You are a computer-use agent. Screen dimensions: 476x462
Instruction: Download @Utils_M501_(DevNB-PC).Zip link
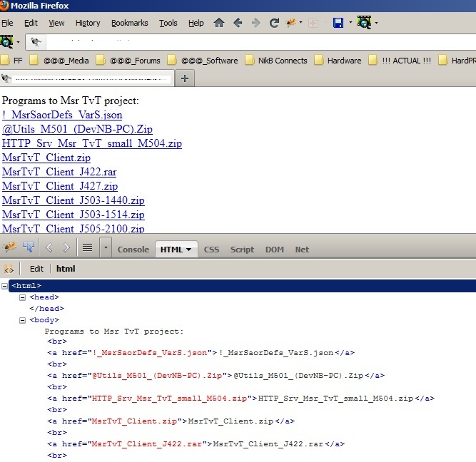(77, 129)
